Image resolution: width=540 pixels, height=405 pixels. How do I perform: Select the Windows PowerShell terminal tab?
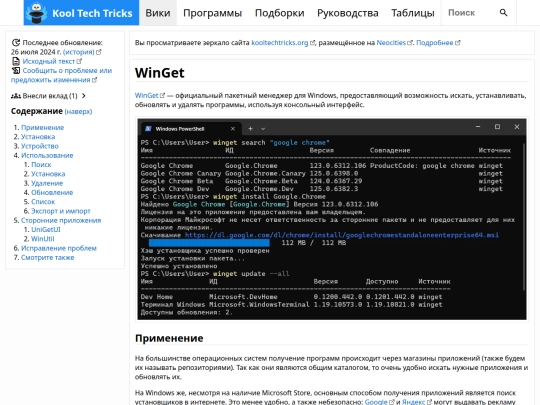click(191, 129)
